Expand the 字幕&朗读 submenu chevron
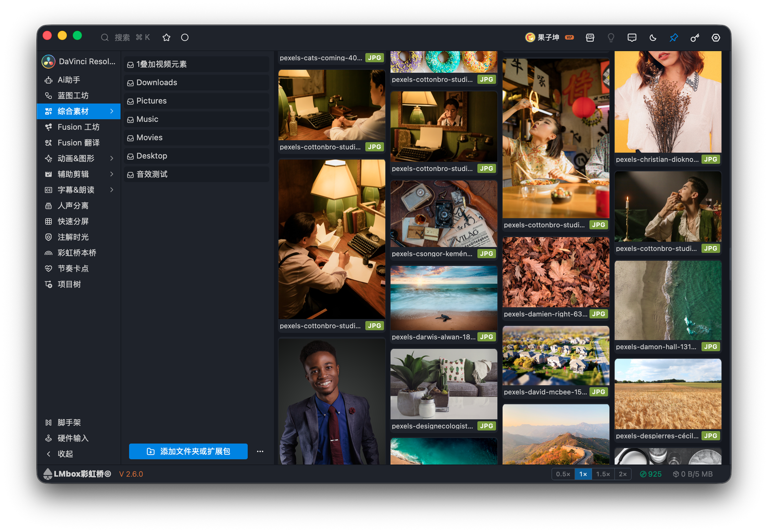This screenshot has width=768, height=532. [112, 190]
